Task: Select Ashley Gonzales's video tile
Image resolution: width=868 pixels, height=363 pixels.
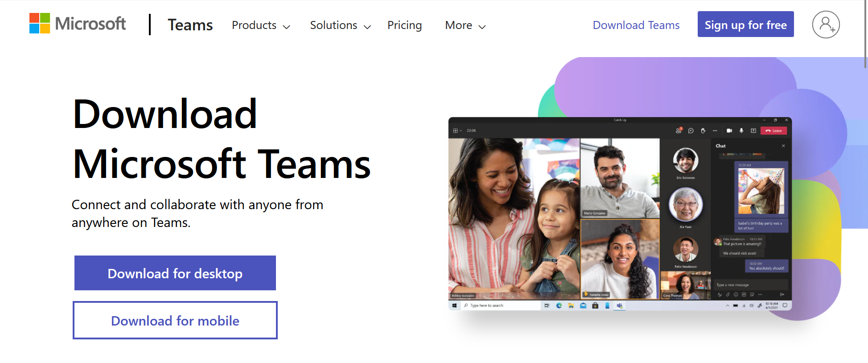Action: (x=514, y=219)
